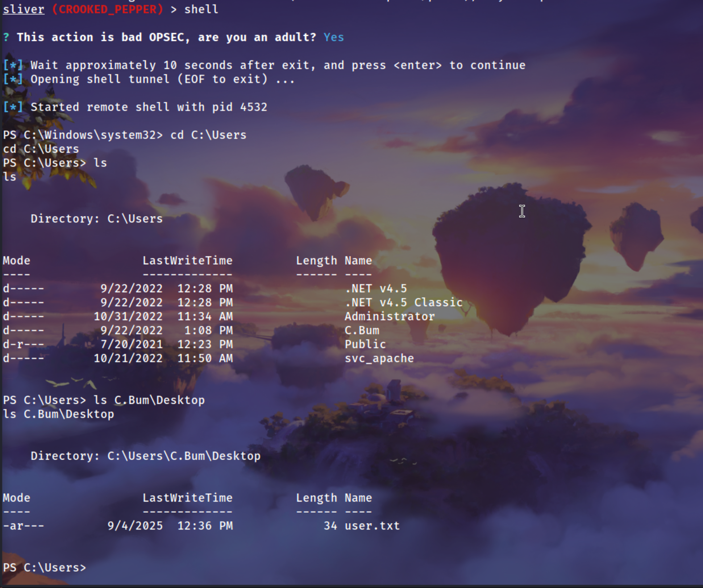
Task: Click the C.Bum directory name in the Users listing
Action: click(x=362, y=330)
